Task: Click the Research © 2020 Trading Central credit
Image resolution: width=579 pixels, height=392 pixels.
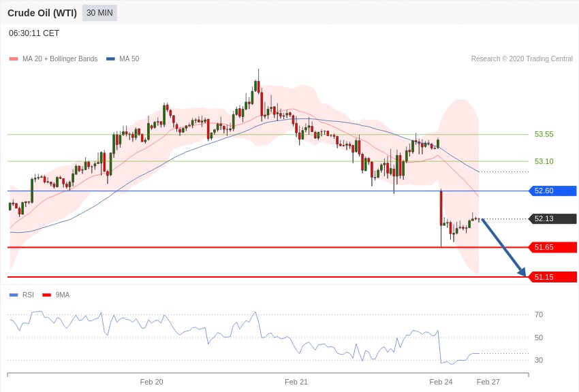Action: (x=522, y=59)
